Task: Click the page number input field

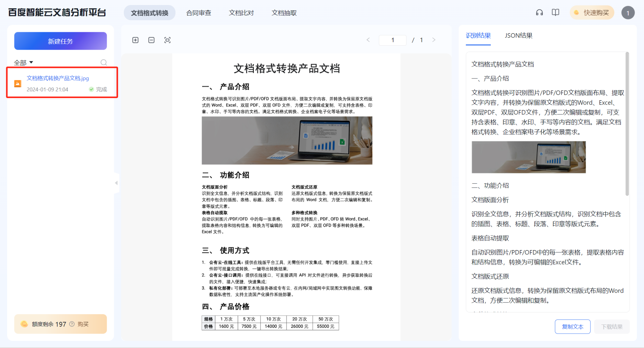Action: 392,40
